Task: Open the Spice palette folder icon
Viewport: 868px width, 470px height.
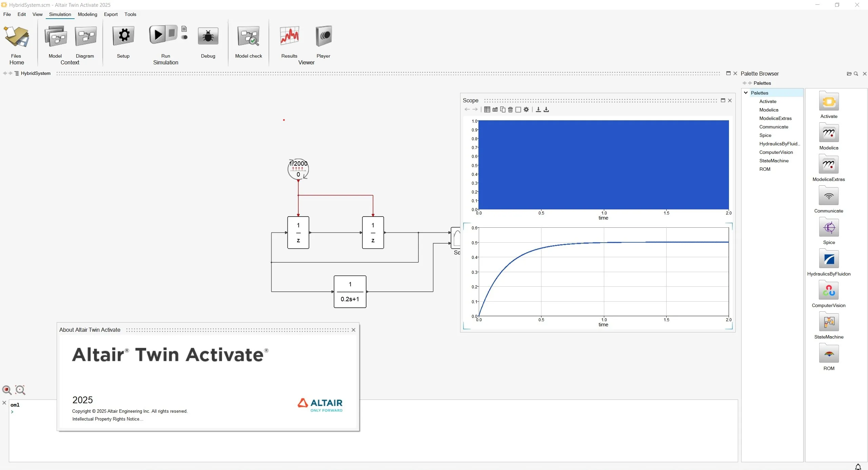Action: pos(829,227)
